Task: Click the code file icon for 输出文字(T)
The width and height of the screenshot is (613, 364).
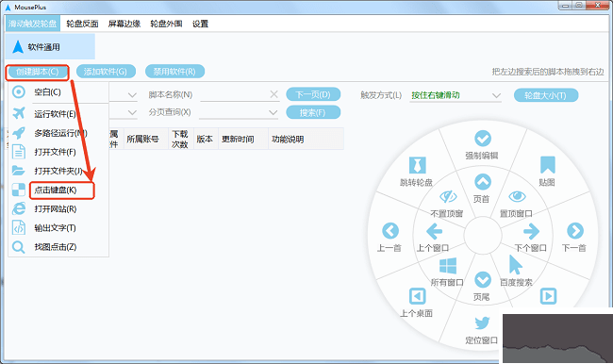Action: [x=18, y=227]
